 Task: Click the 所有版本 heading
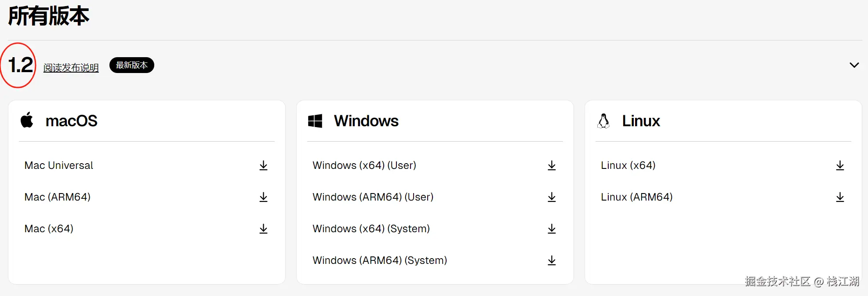coord(48,16)
